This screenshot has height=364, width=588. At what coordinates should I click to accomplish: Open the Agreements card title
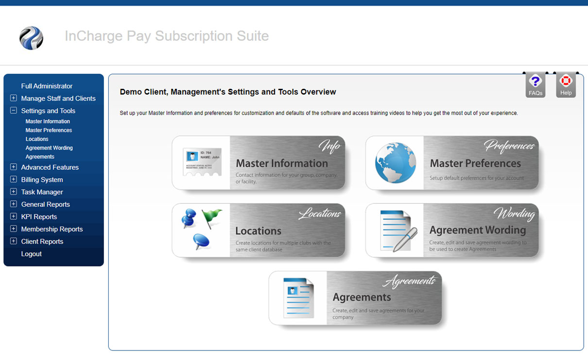[362, 297]
